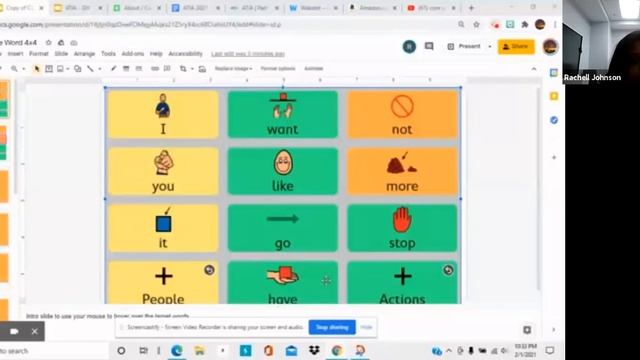Select the 'People' plus cell
The width and height of the screenshot is (640, 360).
click(x=163, y=282)
